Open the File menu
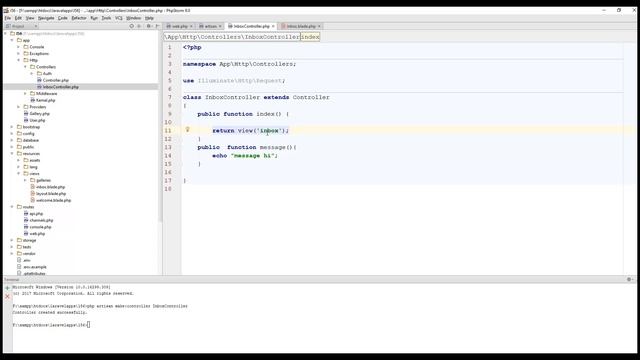This screenshot has height=360, width=640. coord(8,18)
